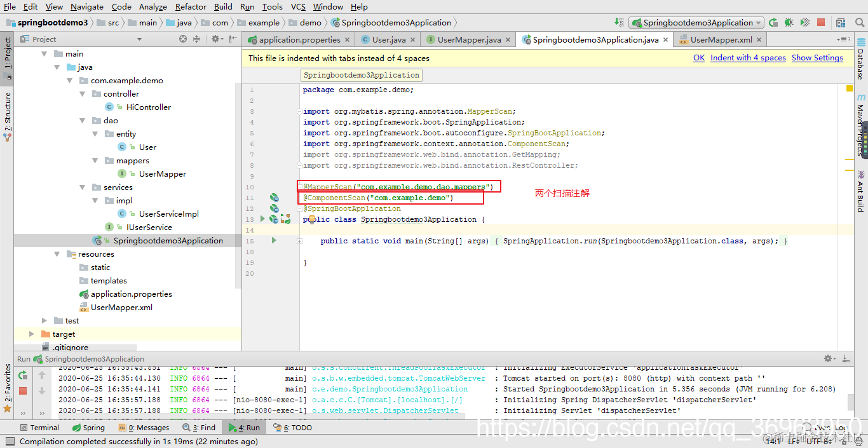Toggle the Favorites tool window side tab
This screenshot has height=448, width=868.
coord(8,389)
